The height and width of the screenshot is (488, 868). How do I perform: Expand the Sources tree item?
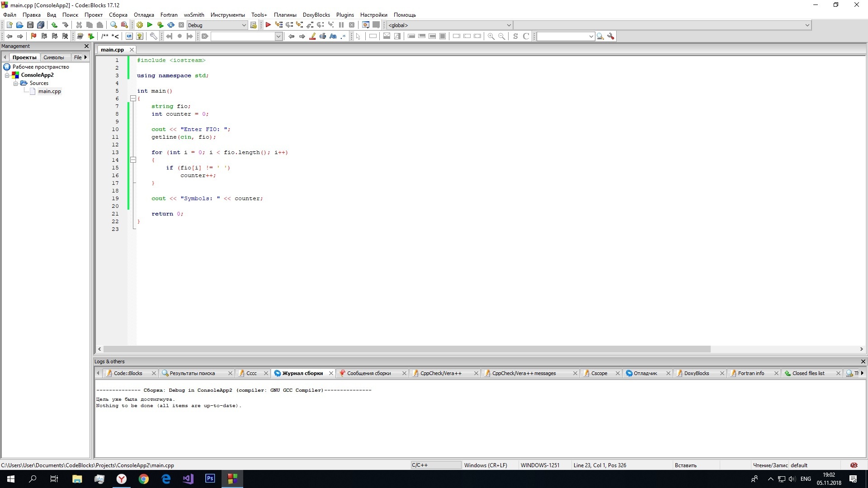tap(16, 83)
